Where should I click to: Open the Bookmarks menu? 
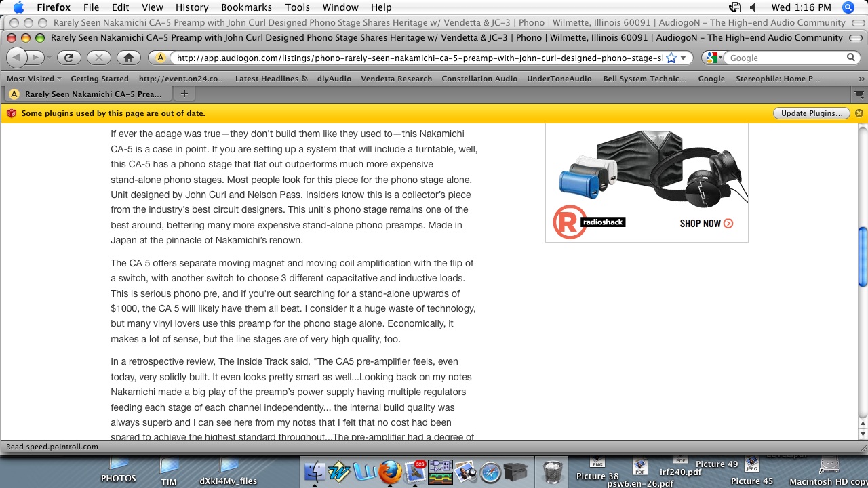point(247,7)
